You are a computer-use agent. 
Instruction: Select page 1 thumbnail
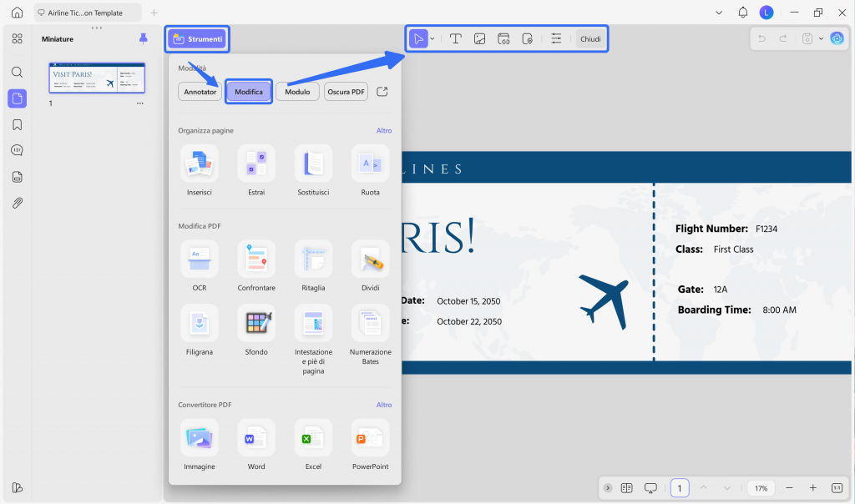97,78
